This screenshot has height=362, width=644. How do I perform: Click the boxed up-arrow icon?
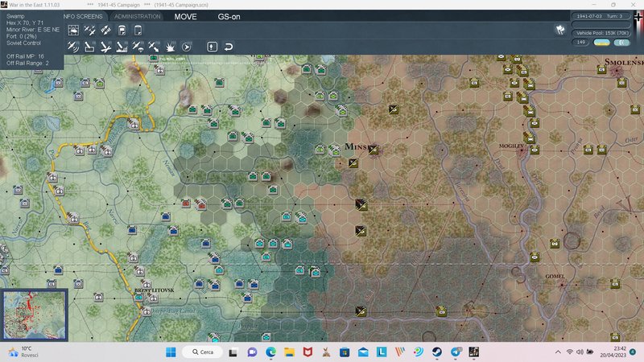[212, 47]
